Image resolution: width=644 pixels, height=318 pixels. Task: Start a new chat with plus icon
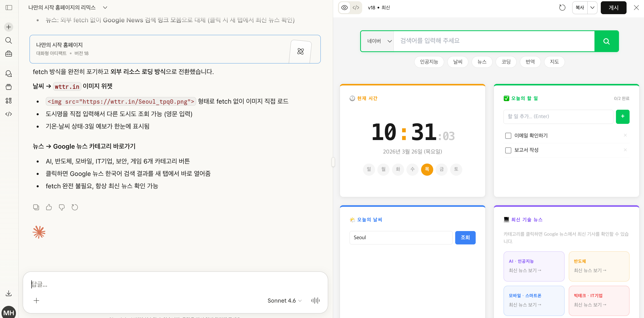9,27
